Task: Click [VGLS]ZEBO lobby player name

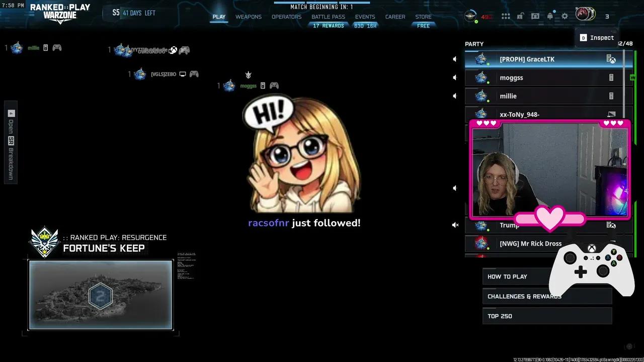Action: [x=164, y=74]
